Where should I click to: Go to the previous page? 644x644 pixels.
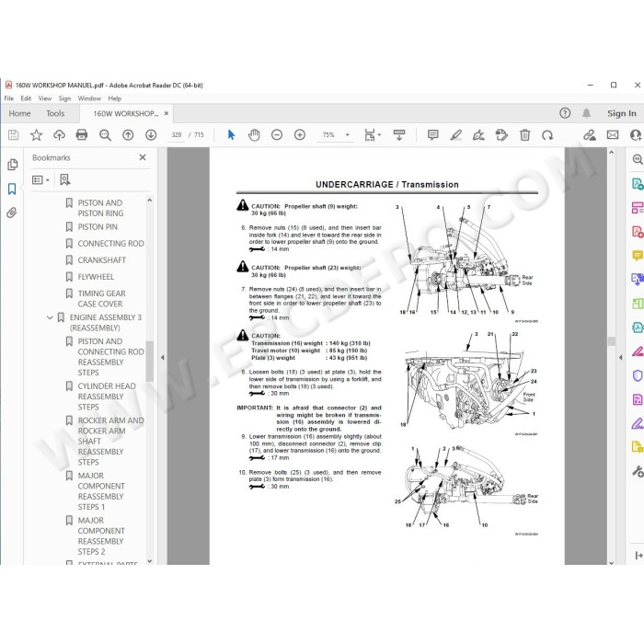128,134
